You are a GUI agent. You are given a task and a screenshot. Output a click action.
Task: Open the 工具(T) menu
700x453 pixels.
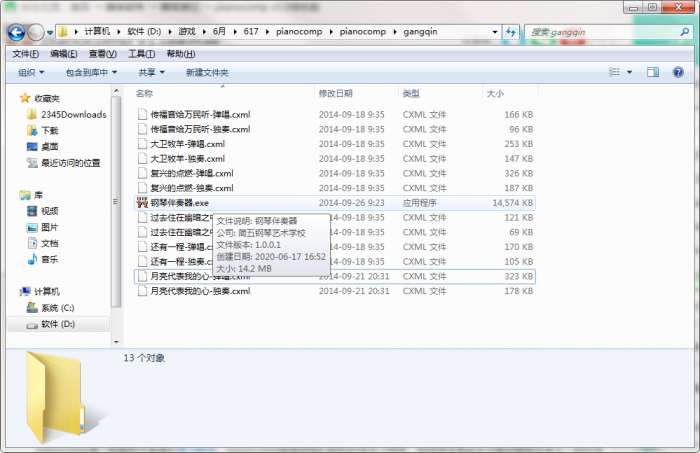pyautogui.click(x=142, y=54)
